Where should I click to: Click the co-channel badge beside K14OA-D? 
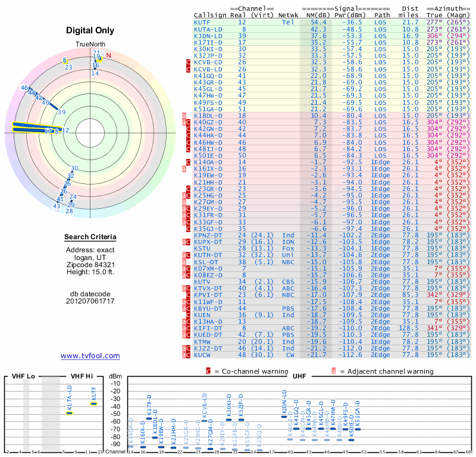point(188,162)
